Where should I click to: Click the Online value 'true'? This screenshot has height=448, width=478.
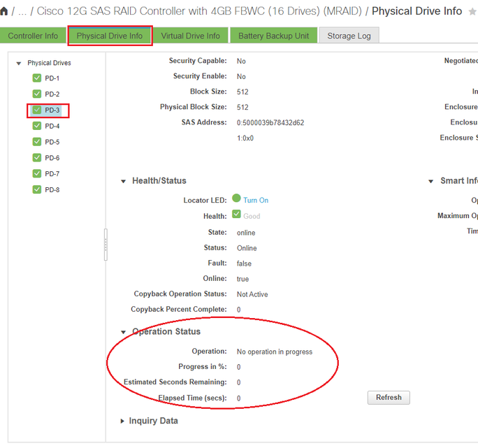[x=242, y=279]
